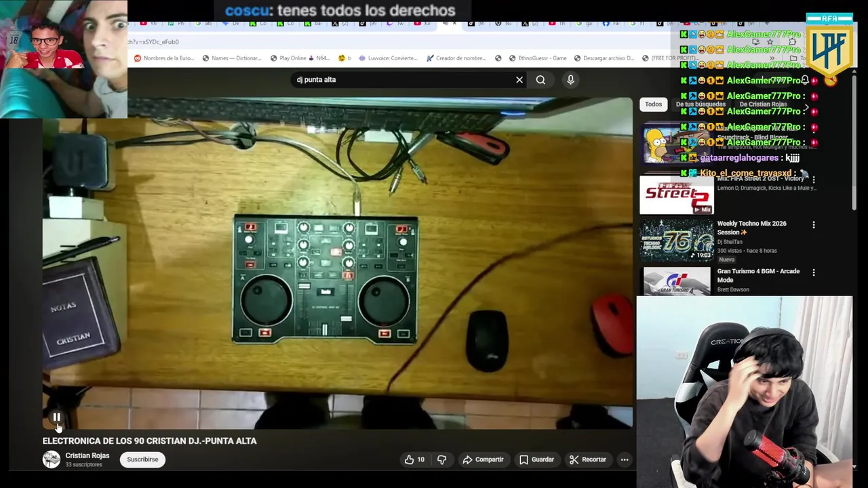Subscribe via the Suscribirse button
This screenshot has height=488, width=868.
pyautogui.click(x=142, y=460)
